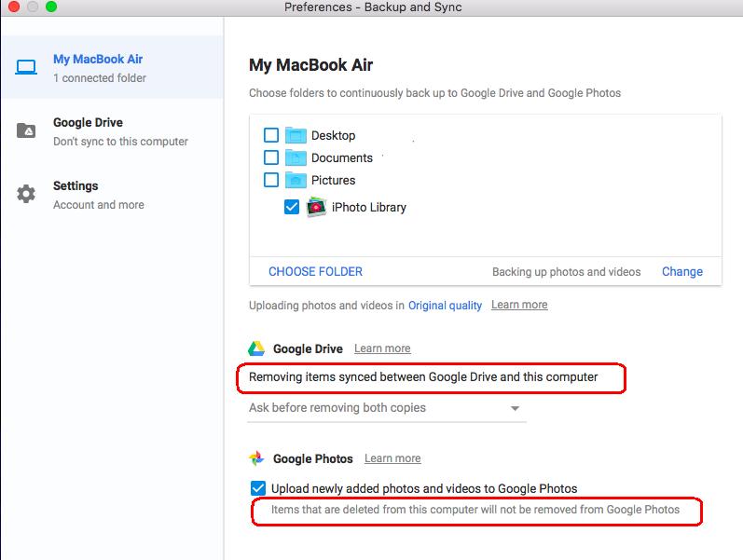This screenshot has width=743, height=560.
Task: Click 'Items that are deleted from this computer' note
Action: tap(475, 510)
